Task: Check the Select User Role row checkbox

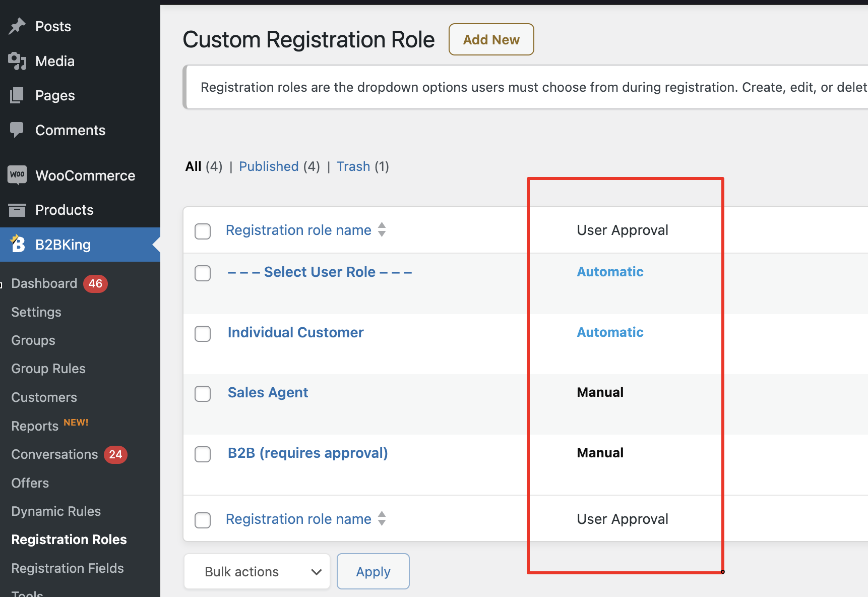Action: 203,273
